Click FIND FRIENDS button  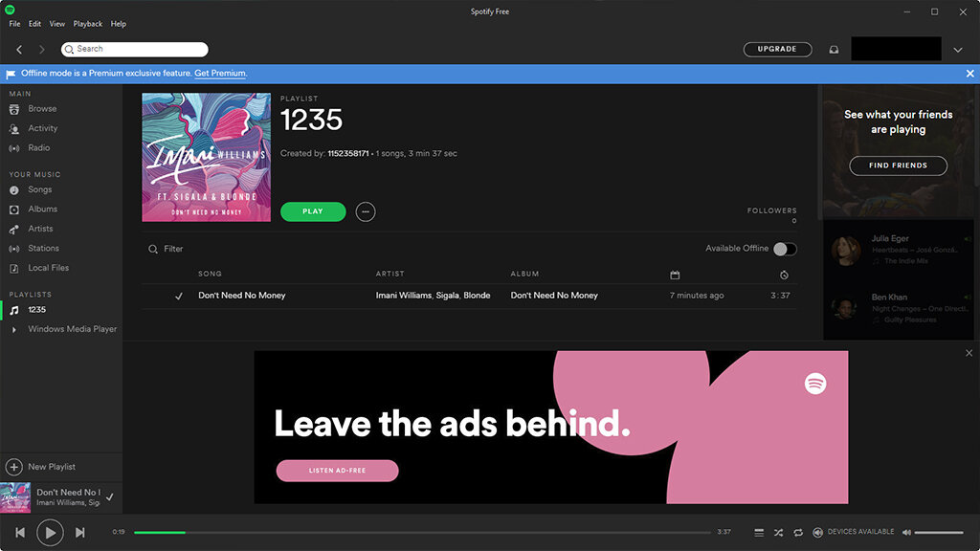pyautogui.click(x=898, y=165)
